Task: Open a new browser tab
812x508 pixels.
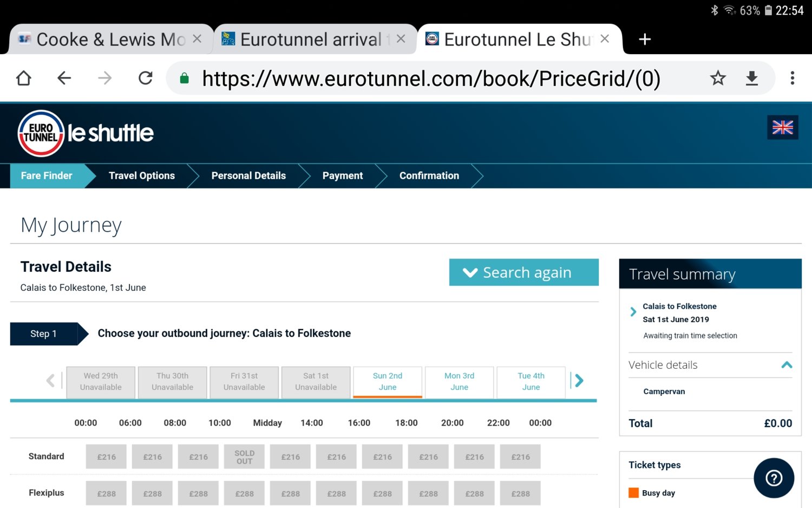Action: (x=645, y=39)
